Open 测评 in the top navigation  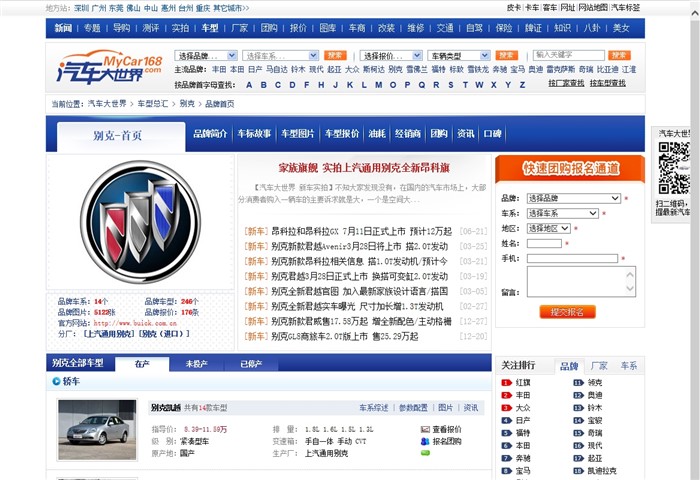151,28
